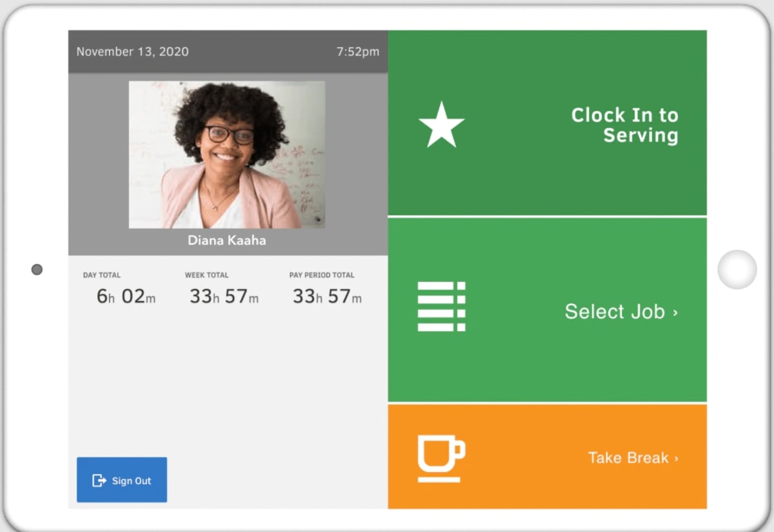Tap the menu lines icon on Select Job tile
Screen dimensions: 774x532
(x=441, y=306)
